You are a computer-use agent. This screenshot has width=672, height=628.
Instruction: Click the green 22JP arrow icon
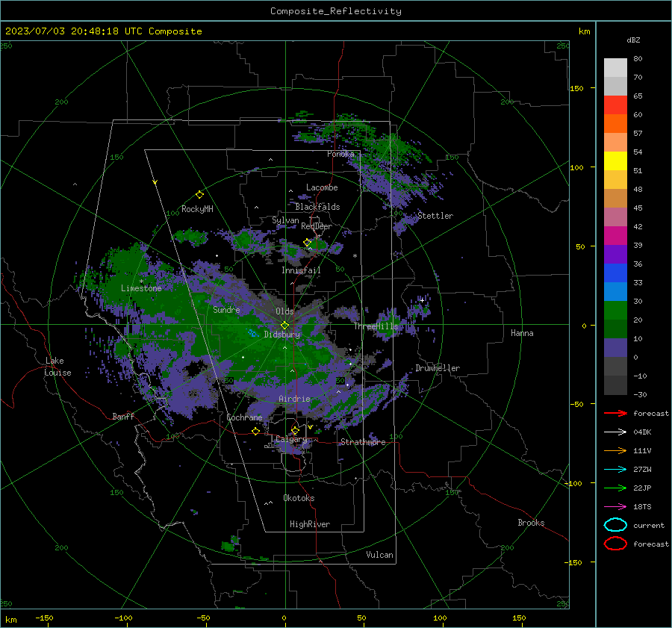coord(615,488)
